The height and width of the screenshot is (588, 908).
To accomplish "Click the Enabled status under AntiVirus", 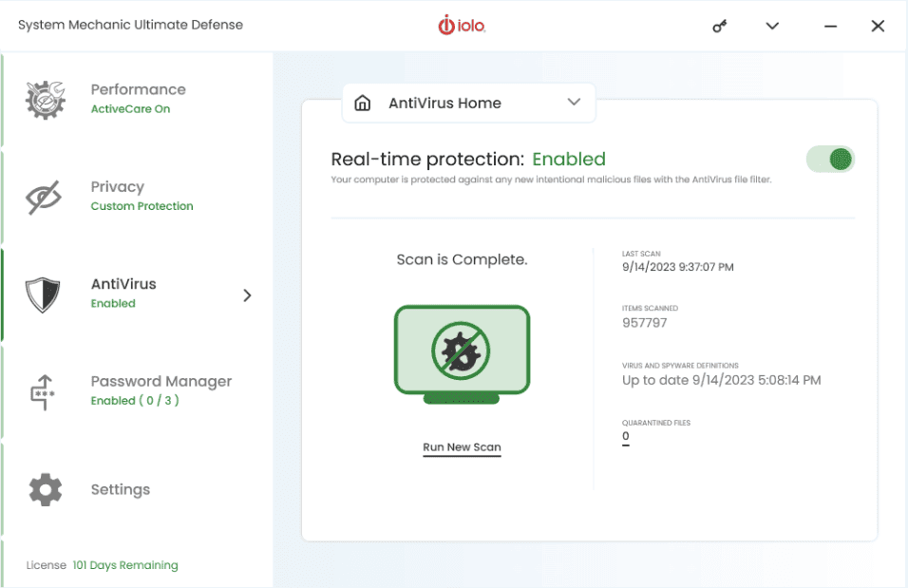I will [x=113, y=304].
